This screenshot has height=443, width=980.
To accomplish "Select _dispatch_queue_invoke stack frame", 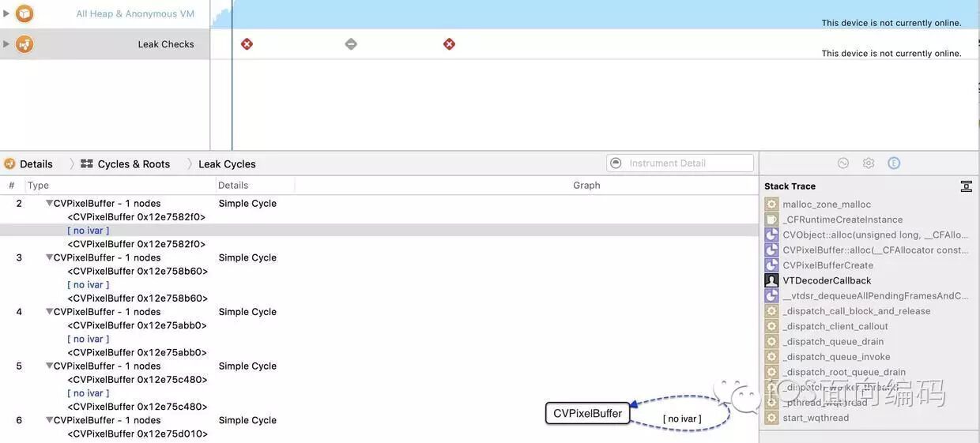I will [x=836, y=357].
